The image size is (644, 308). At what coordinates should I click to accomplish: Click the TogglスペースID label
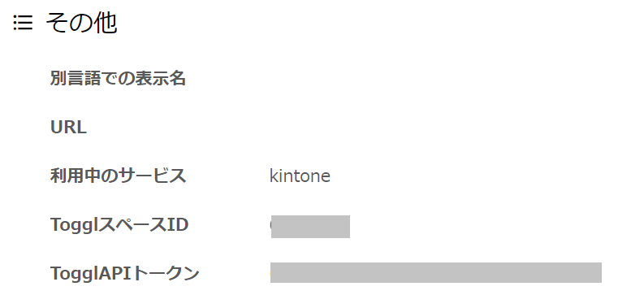[119, 225]
